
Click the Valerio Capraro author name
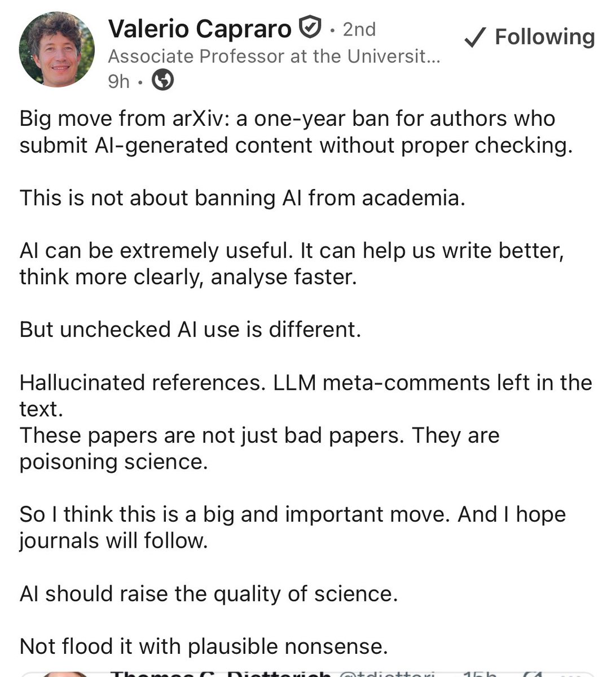pos(200,29)
